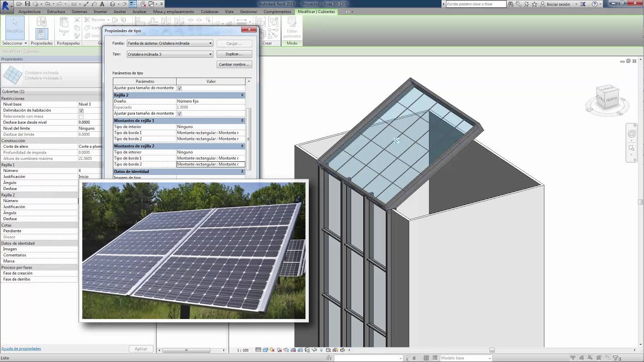Screen dimensions: 644x362
Task: Click the Diseño value Número fijo
Action: 211,101
